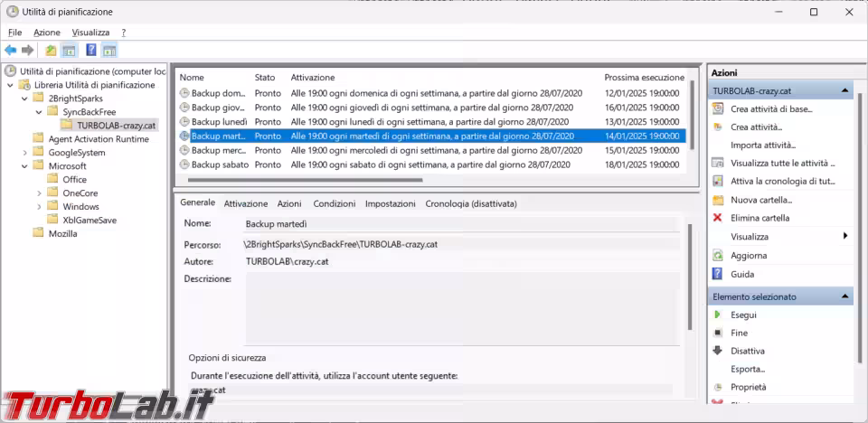Click the Esegui green play icon
This screenshot has height=423, width=868.
(x=717, y=315)
